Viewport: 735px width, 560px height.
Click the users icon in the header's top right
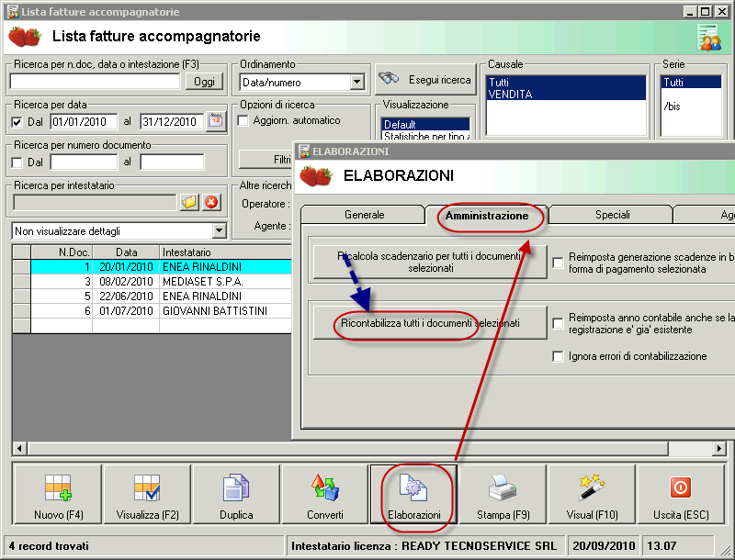(x=708, y=38)
